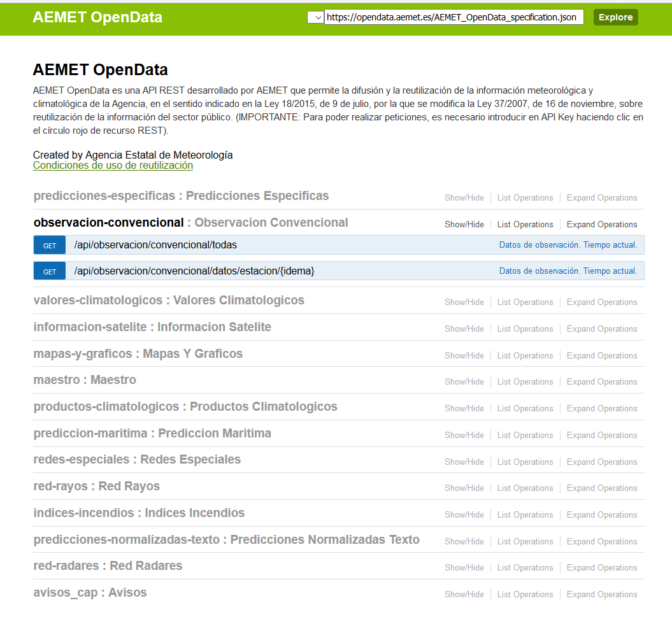Open /api/observacion/convencional/datos/estacion/{idema} path
The image size is (672, 617).
click(x=194, y=271)
